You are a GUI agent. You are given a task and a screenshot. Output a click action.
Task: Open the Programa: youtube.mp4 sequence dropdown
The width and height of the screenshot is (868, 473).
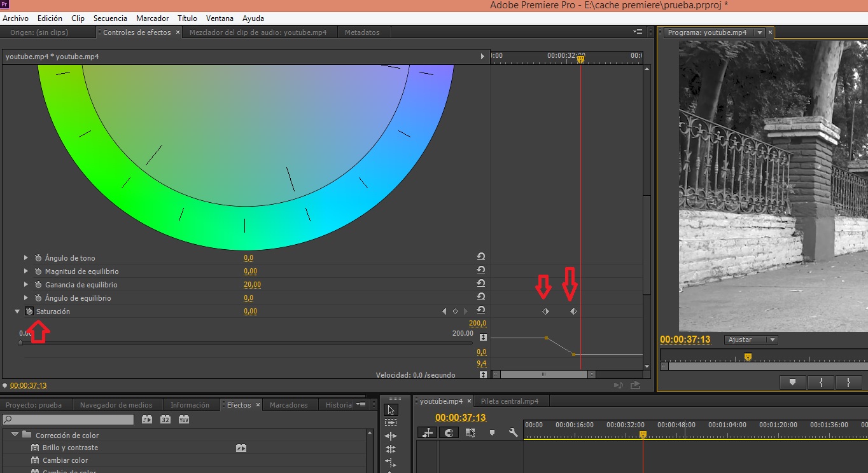[x=759, y=32]
